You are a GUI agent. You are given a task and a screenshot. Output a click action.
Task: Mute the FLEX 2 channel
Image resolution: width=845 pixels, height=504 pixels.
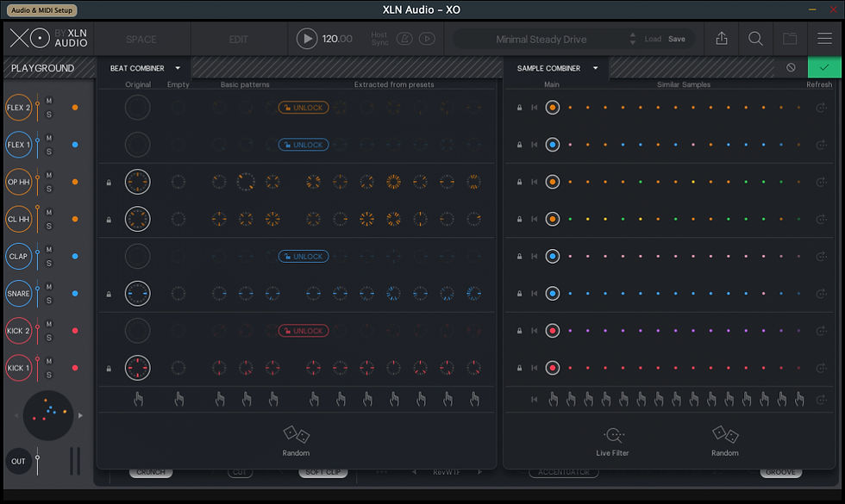(49, 101)
